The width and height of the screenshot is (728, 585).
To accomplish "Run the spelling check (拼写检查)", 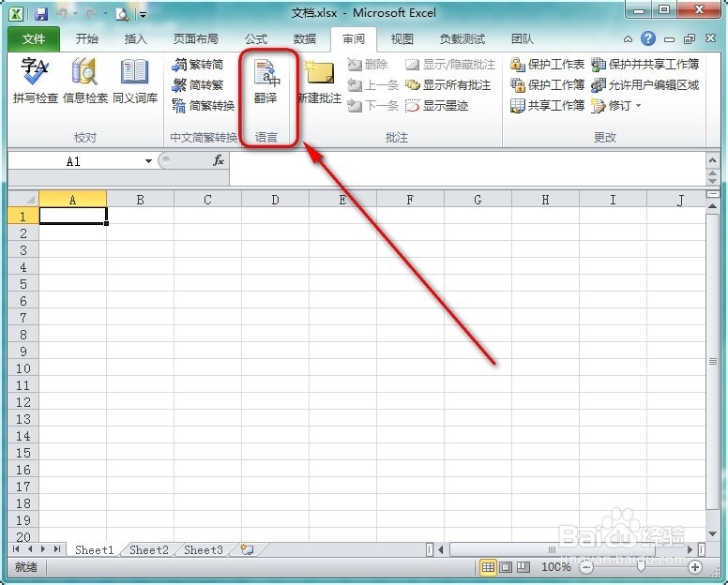I will pos(36,80).
